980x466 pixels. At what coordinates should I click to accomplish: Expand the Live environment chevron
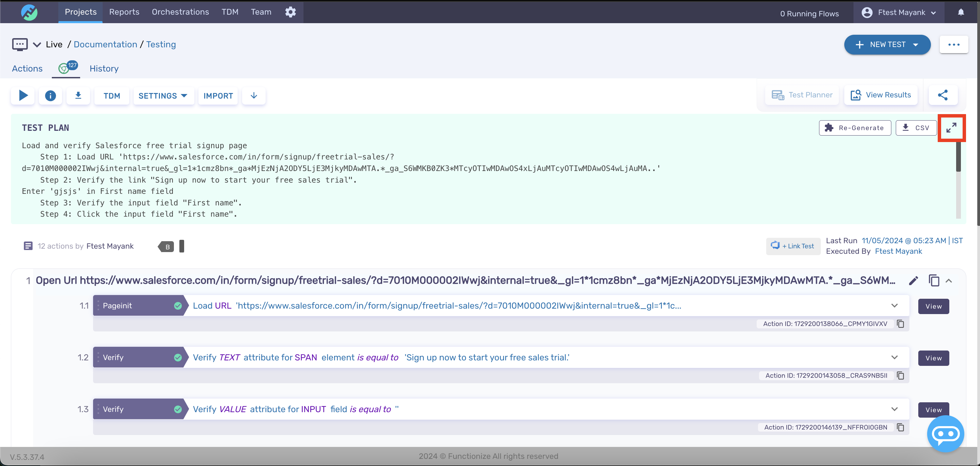pos(37,45)
